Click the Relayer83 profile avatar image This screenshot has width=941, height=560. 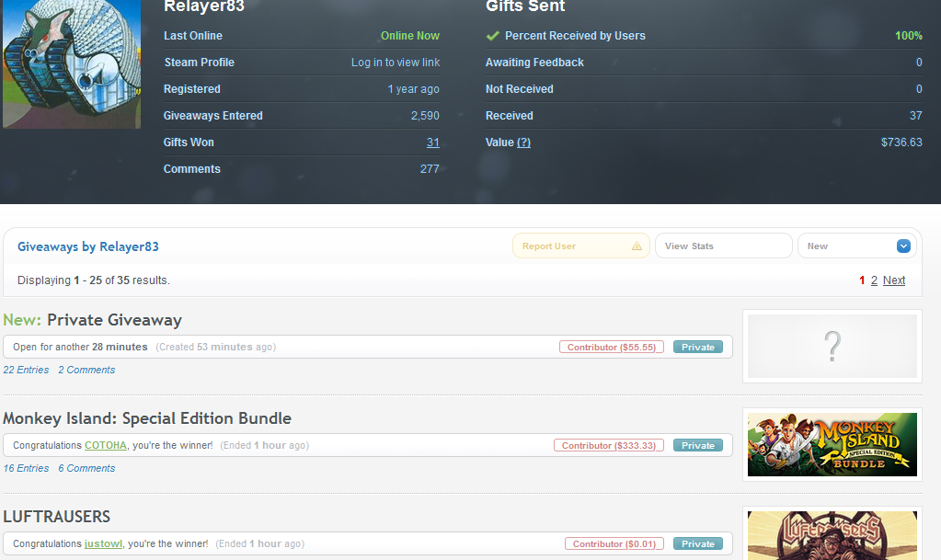[x=72, y=63]
